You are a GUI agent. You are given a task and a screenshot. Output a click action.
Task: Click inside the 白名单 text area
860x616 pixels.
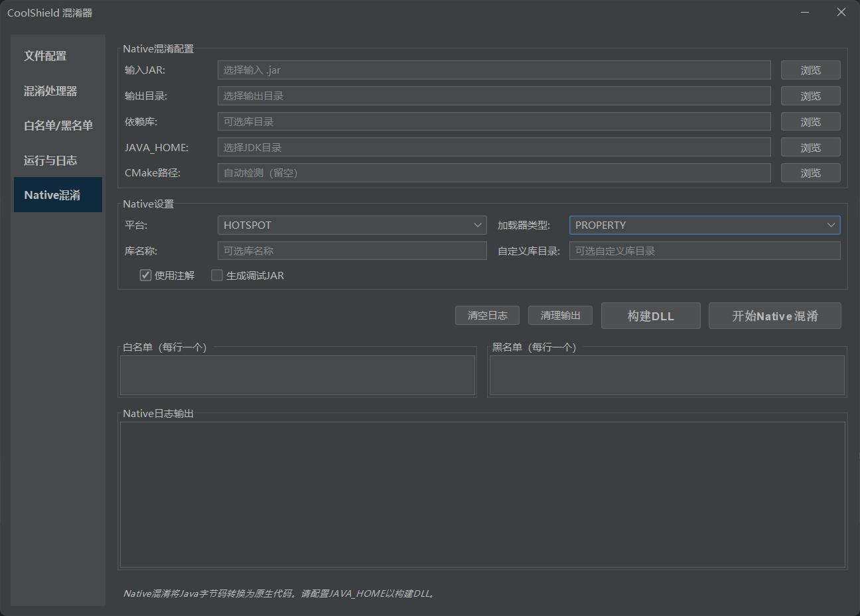(297, 375)
